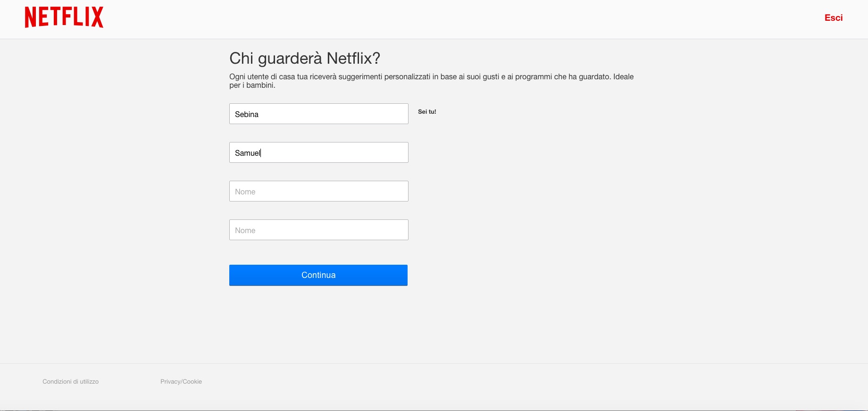Sign out using the Esci link
The height and width of the screenshot is (411, 868).
833,18
